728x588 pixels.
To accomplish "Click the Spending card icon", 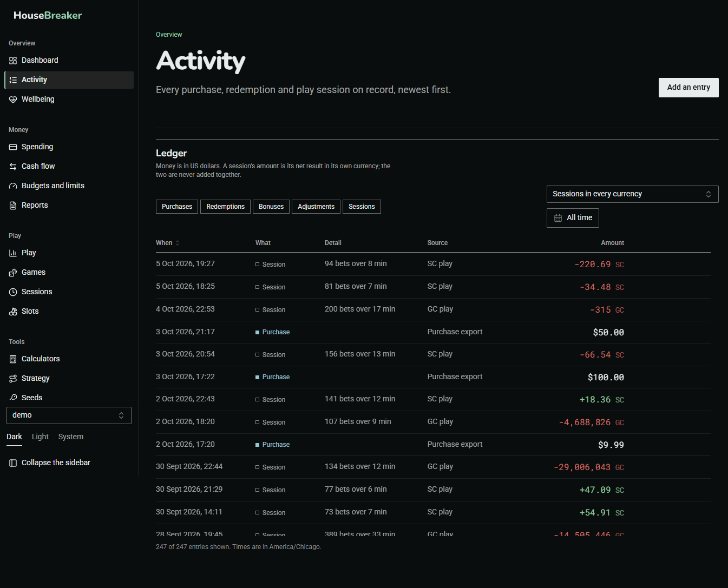I will pyautogui.click(x=13, y=147).
